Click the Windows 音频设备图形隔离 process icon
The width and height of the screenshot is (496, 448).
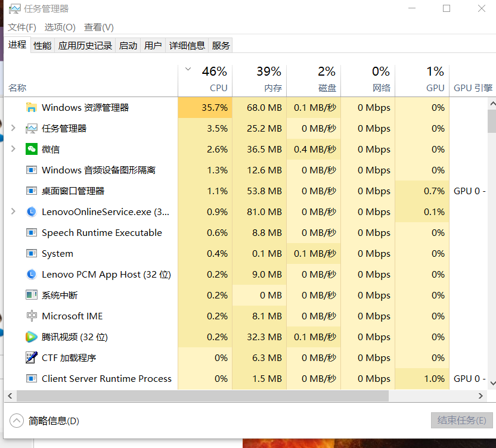coord(32,170)
